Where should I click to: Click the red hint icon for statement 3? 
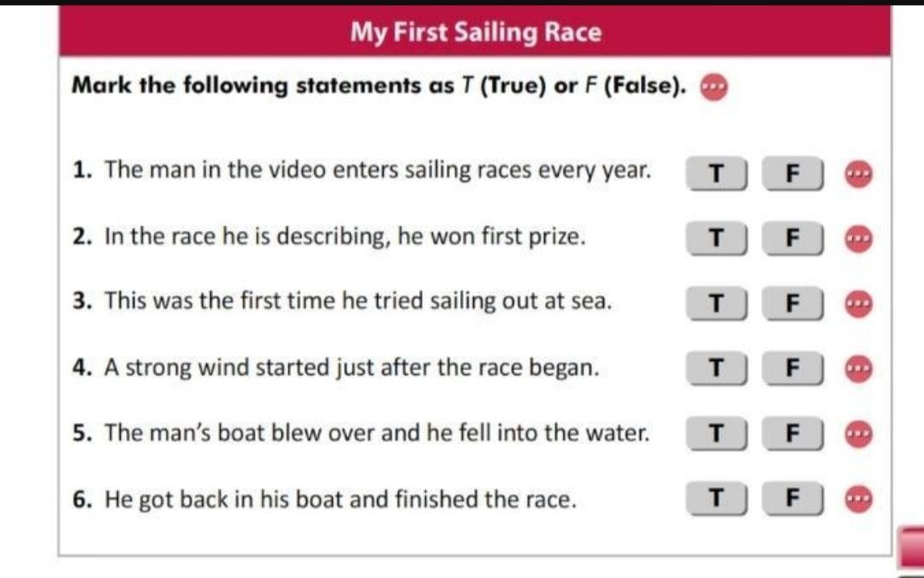click(857, 302)
